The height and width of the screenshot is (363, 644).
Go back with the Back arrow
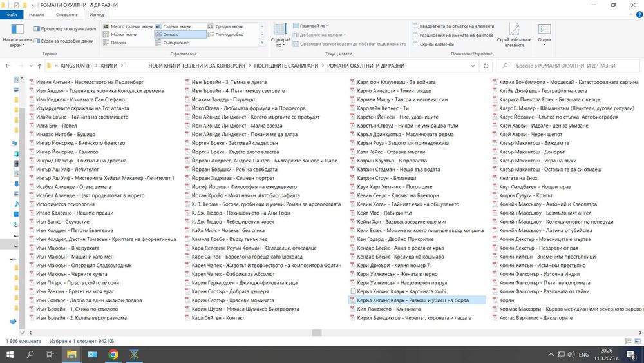point(8,66)
